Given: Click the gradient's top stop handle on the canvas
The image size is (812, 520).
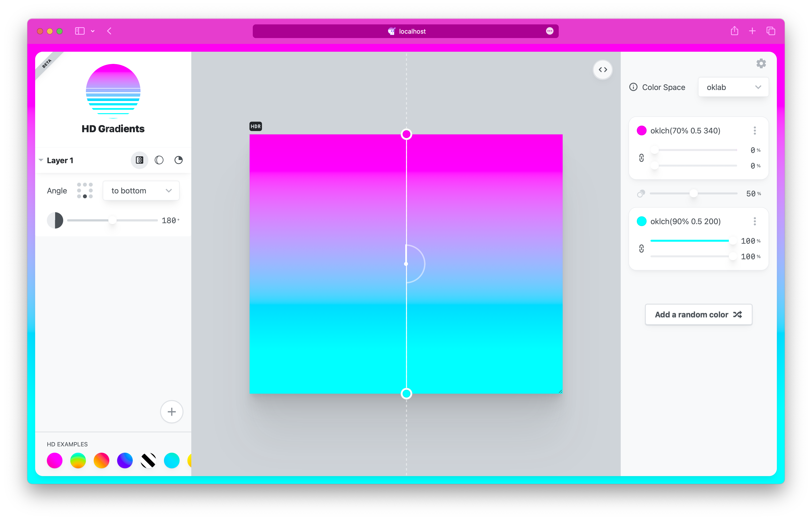Looking at the screenshot, I should coord(406,134).
